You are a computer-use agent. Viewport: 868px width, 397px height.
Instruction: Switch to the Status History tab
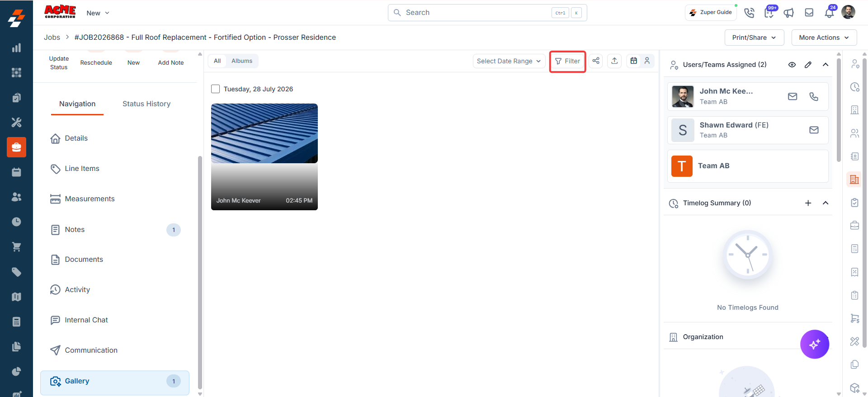pos(146,104)
